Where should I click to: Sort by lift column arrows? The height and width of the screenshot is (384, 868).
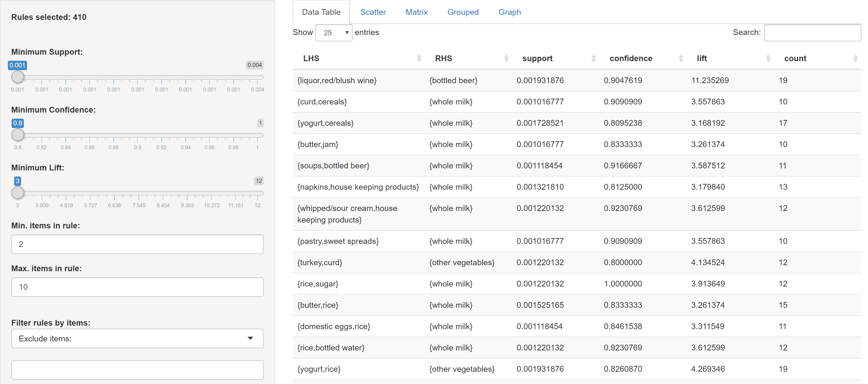pos(768,58)
